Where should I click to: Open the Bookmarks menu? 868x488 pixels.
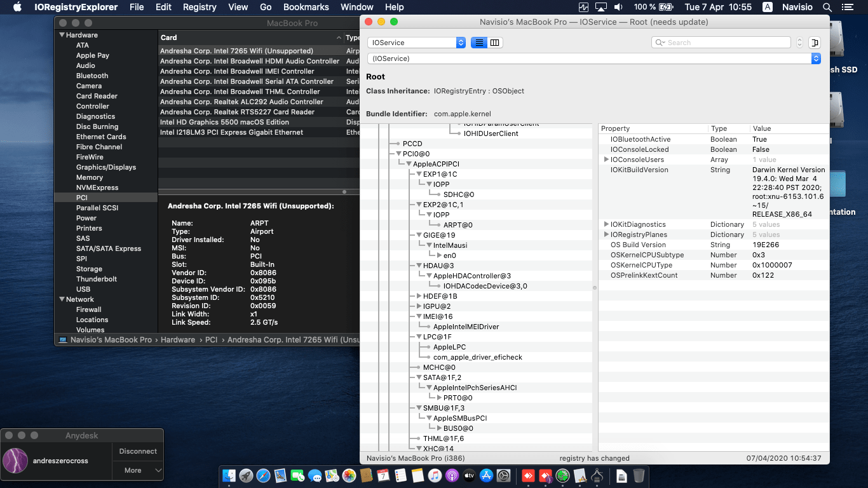tap(306, 7)
